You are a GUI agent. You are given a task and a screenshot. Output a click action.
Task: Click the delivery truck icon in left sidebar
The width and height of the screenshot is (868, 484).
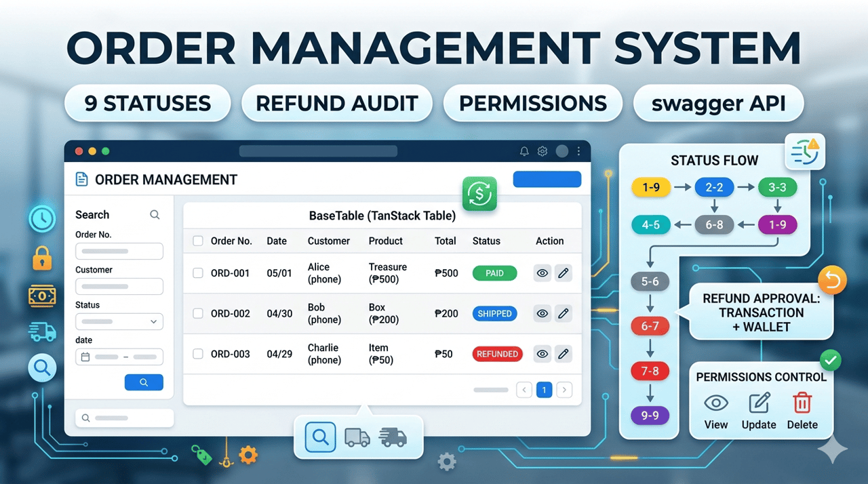[x=42, y=332]
